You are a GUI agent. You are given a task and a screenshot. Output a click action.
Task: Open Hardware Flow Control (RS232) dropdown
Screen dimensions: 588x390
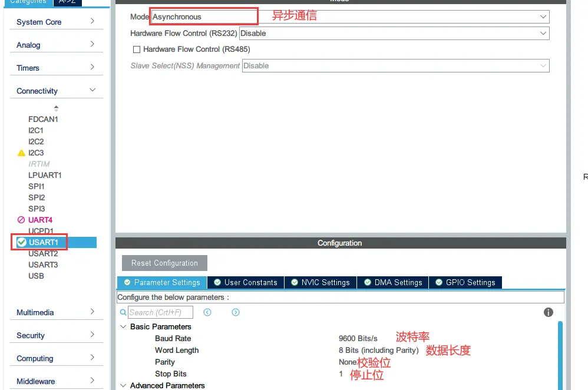pos(543,34)
